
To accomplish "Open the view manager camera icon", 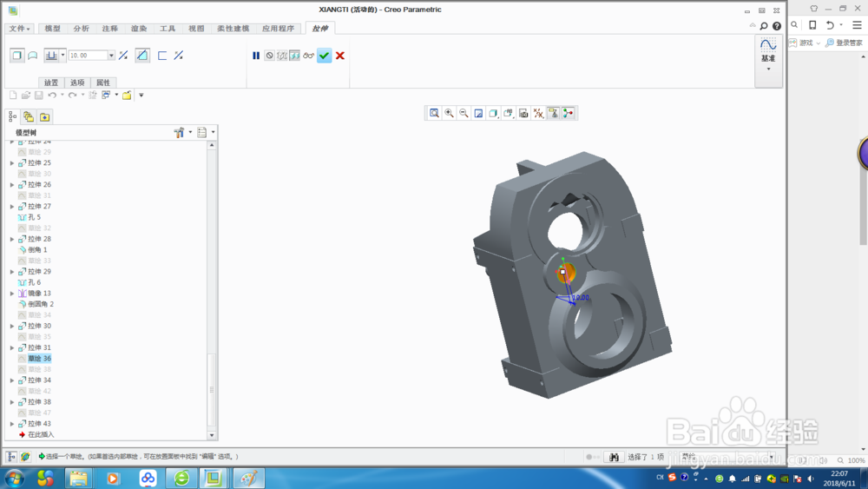I will point(523,113).
